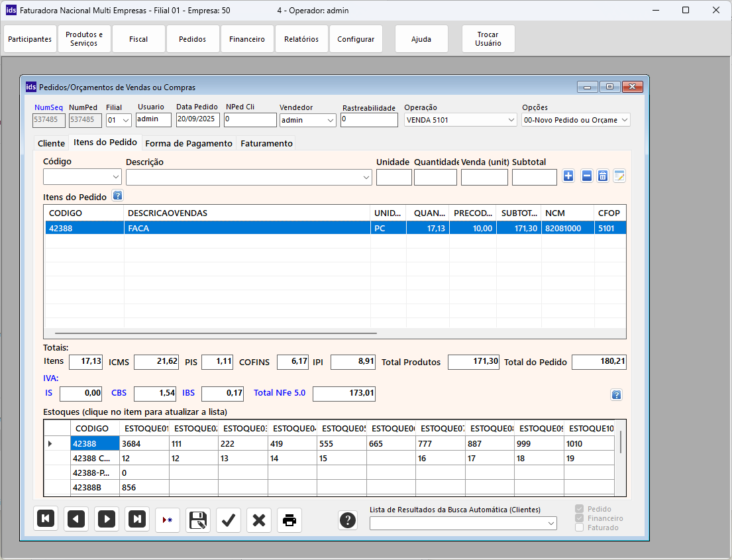Click the blue minus remove item icon

click(586, 176)
